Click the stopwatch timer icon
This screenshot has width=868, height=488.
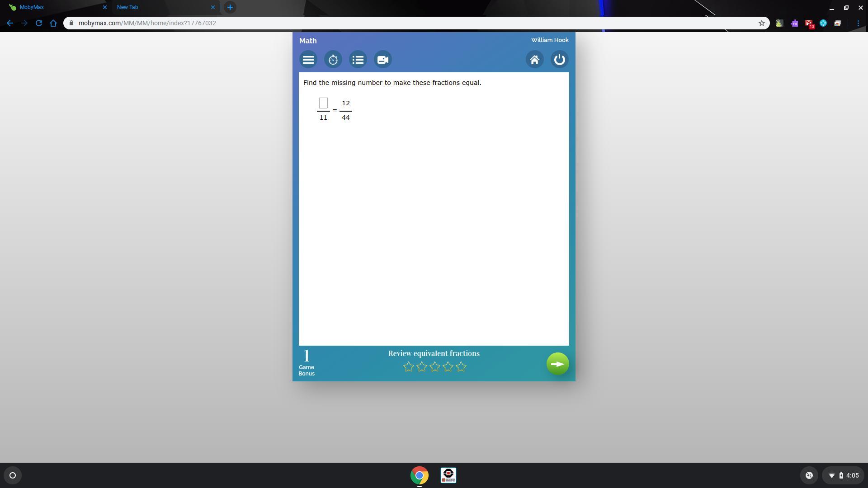333,60
